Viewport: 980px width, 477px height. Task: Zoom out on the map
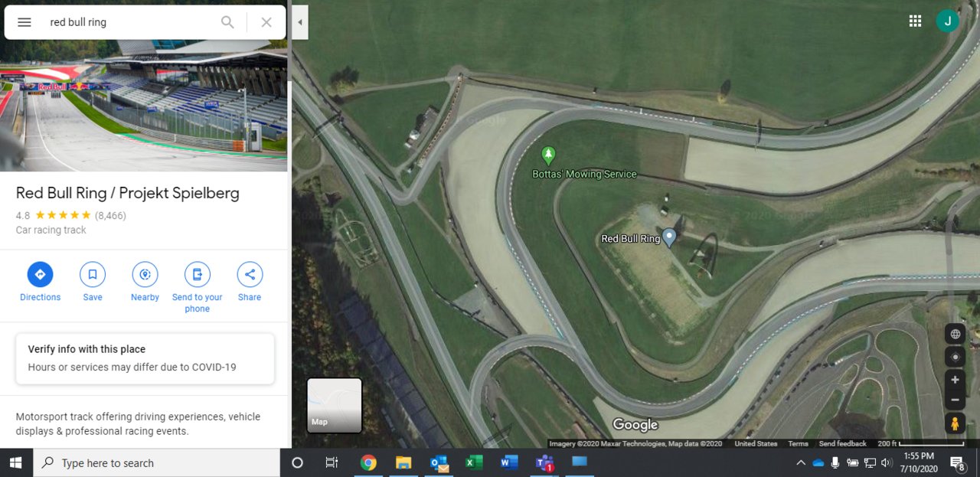(955, 400)
